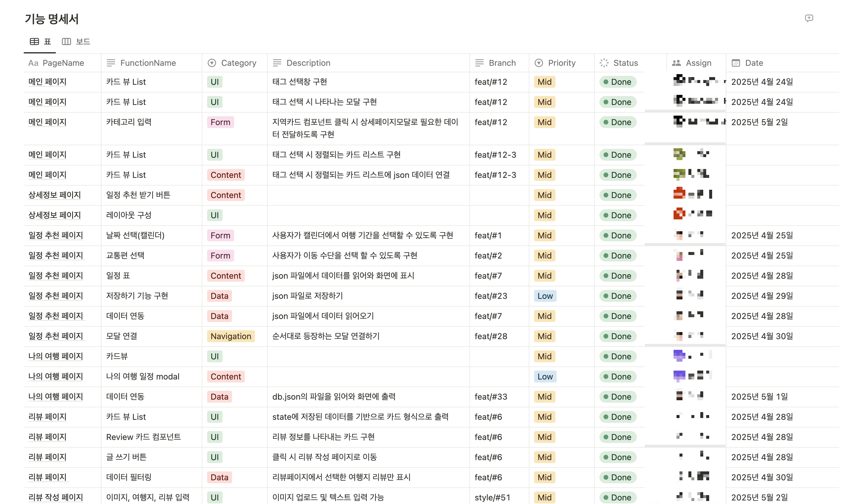
Task: Click the Done status of 모달 연결 row
Action: (617, 336)
